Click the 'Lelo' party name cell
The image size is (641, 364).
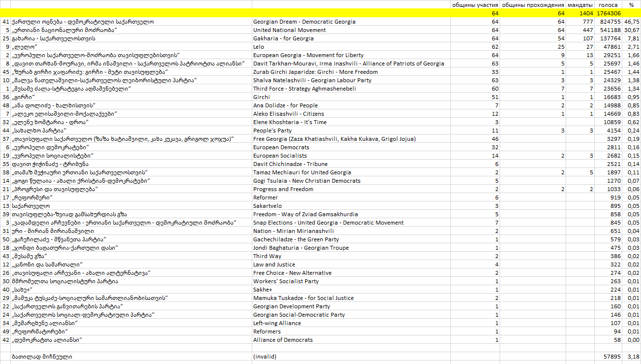pos(351,47)
